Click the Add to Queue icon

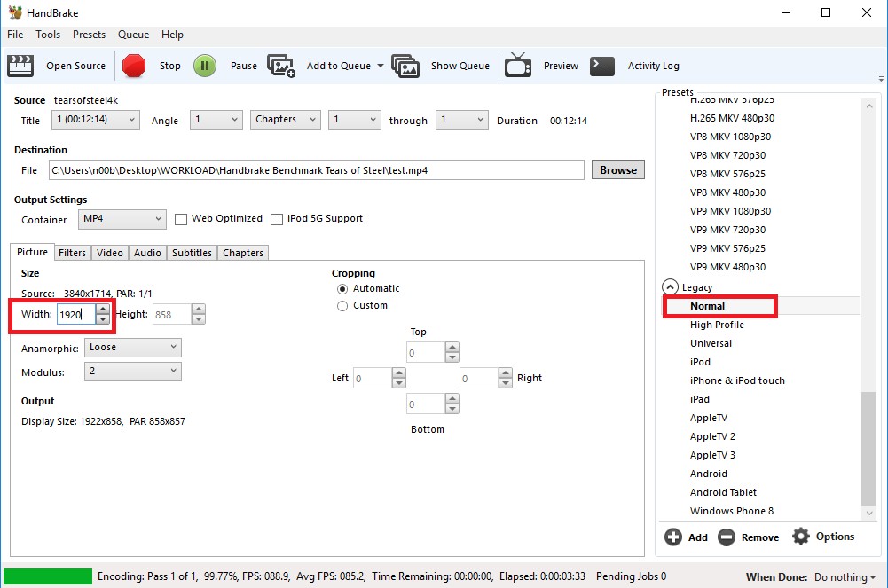[x=281, y=66]
